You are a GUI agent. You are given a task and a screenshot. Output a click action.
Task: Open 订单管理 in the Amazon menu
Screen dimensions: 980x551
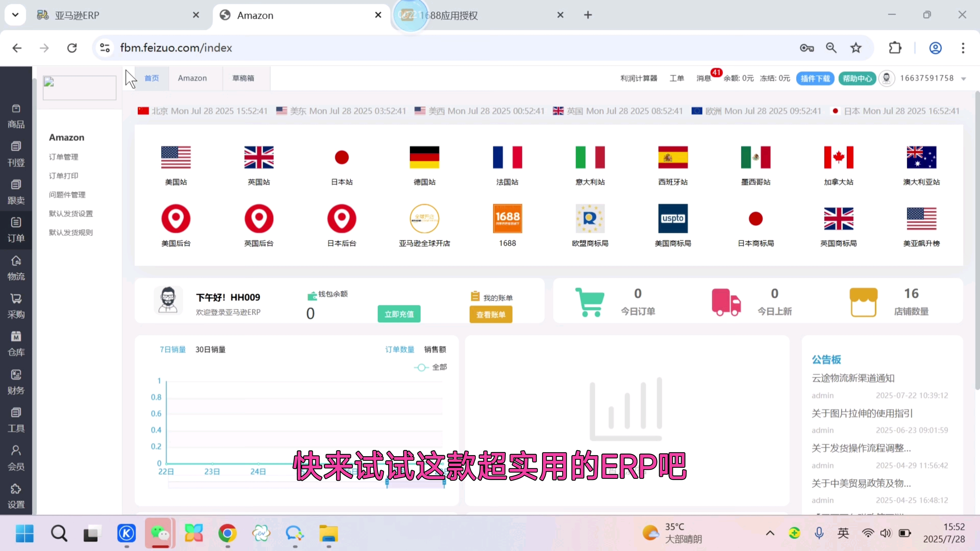tap(64, 157)
